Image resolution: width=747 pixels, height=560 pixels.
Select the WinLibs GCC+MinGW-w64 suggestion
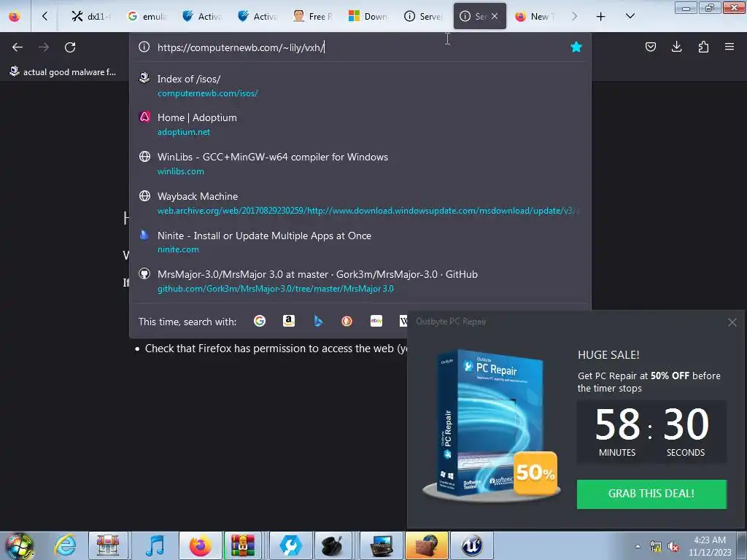point(360,164)
